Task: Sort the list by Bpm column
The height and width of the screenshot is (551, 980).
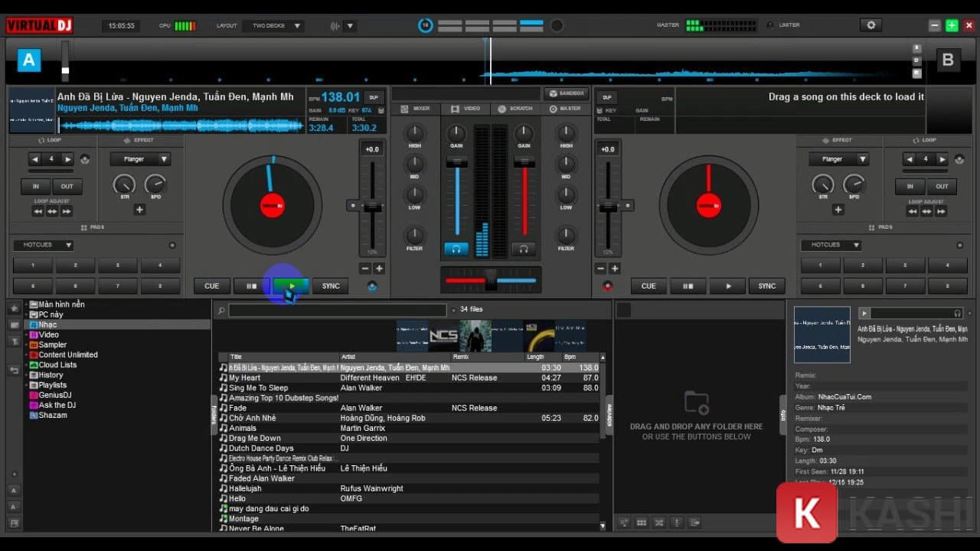Action: pos(580,357)
